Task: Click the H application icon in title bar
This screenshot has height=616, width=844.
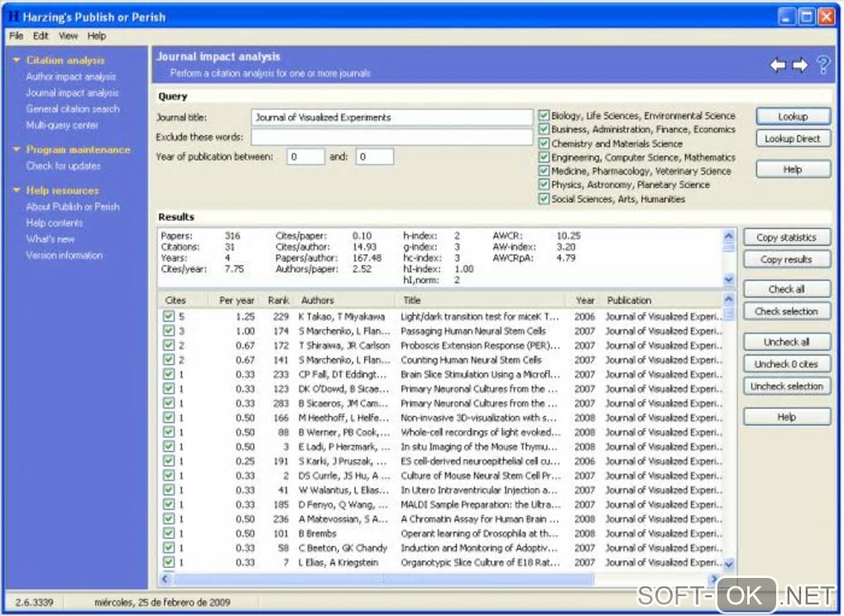Action: tap(14, 17)
